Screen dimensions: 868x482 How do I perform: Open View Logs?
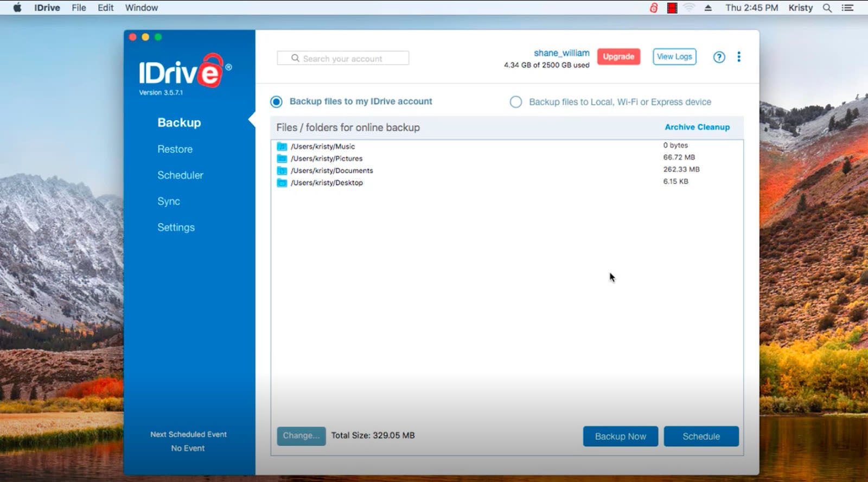[x=674, y=56]
